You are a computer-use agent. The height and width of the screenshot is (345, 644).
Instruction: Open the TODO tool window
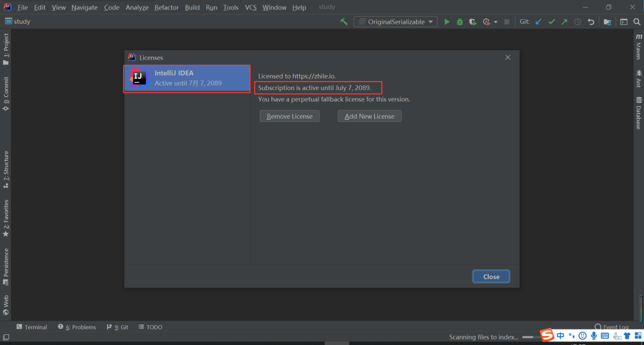[150, 327]
